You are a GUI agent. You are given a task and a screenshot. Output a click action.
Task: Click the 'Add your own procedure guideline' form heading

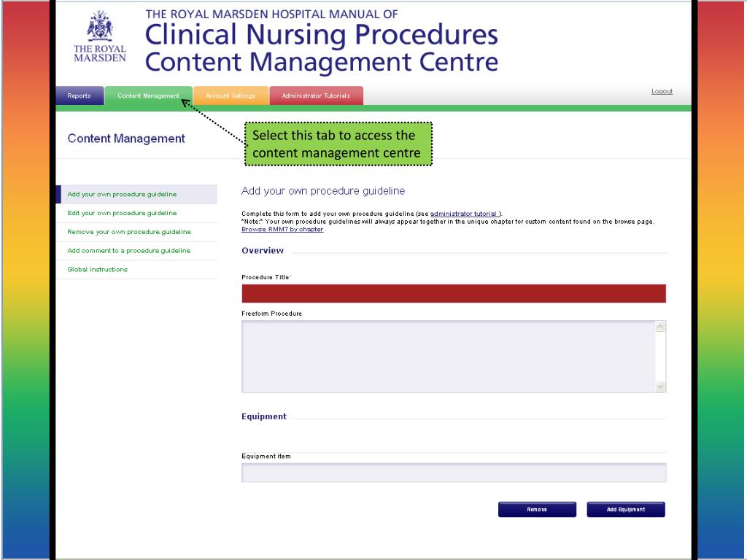(x=323, y=191)
